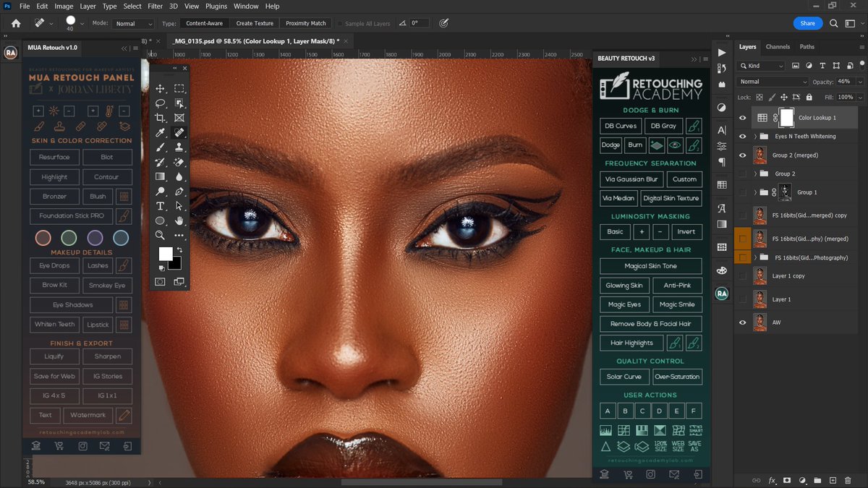Select the Eraser tool
This screenshot has width=868, height=488.
pyautogui.click(x=179, y=162)
